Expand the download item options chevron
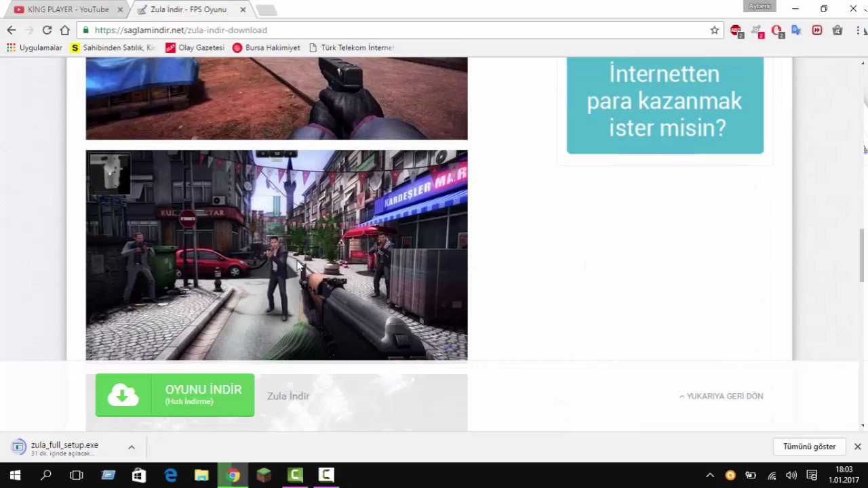The width and height of the screenshot is (868, 488). click(x=132, y=447)
